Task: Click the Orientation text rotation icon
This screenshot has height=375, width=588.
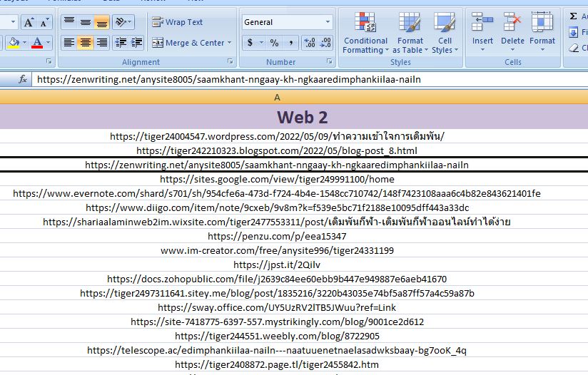Action: point(121,23)
